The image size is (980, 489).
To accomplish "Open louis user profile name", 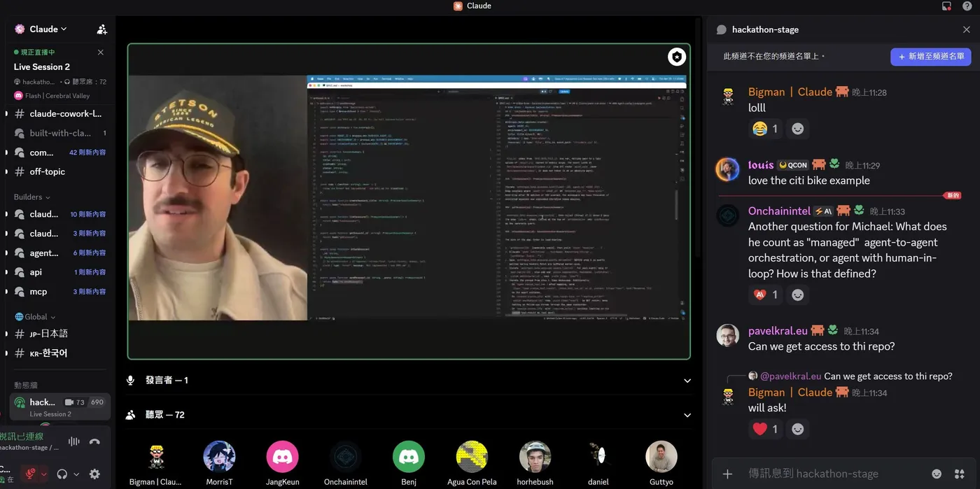I will (x=760, y=164).
